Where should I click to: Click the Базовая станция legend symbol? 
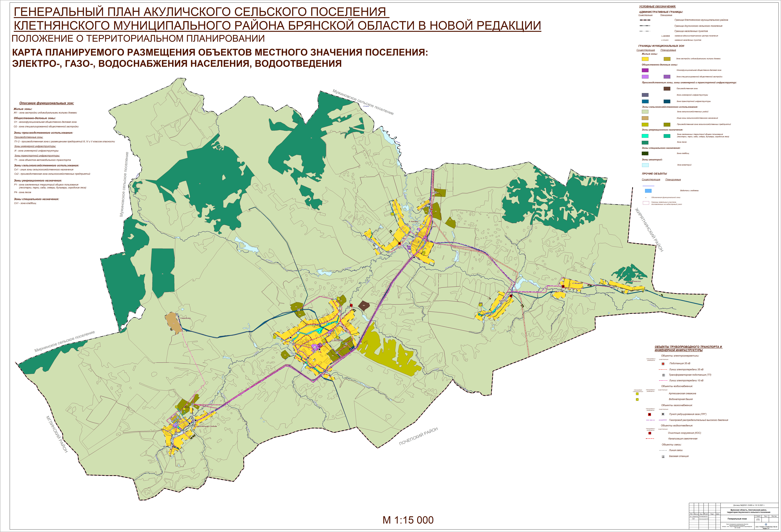[x=663, y=457]
